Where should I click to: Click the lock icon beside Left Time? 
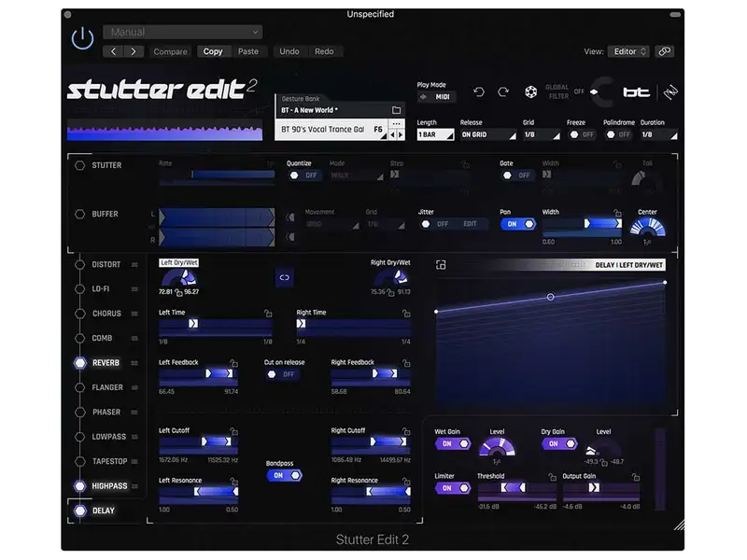(x=268, y=314)
